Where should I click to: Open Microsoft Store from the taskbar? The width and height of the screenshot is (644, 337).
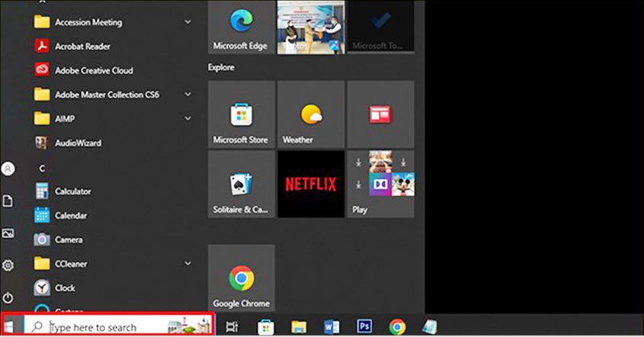pos(265,327)
